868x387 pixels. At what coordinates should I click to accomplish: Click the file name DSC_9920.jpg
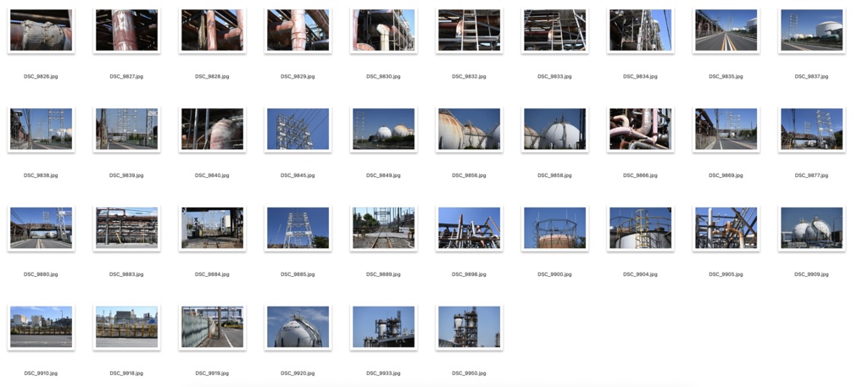(298, 373)
